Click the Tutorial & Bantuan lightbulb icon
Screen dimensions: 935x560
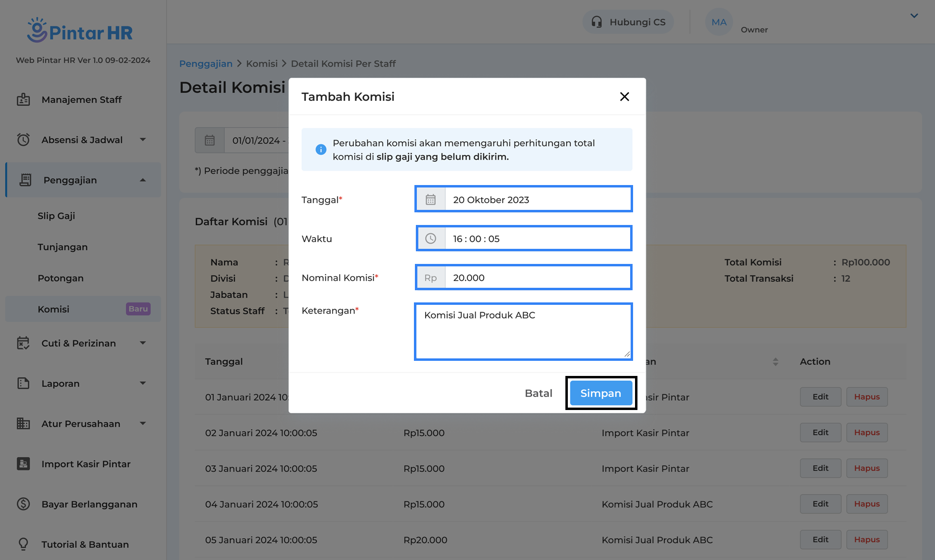point(23,544)
